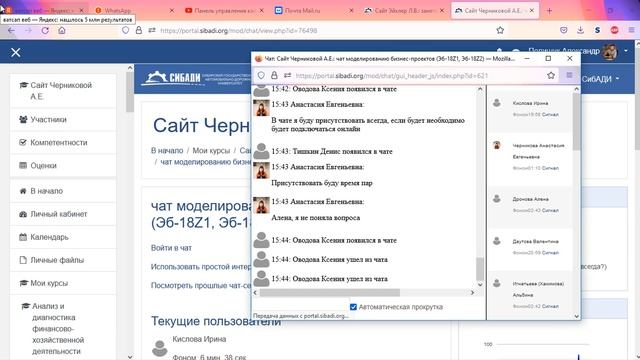Image resolution: width=640 pixels, height=360 pixels.
Task: Switch to the WhatsApp tab
Action: click(131, 11)
